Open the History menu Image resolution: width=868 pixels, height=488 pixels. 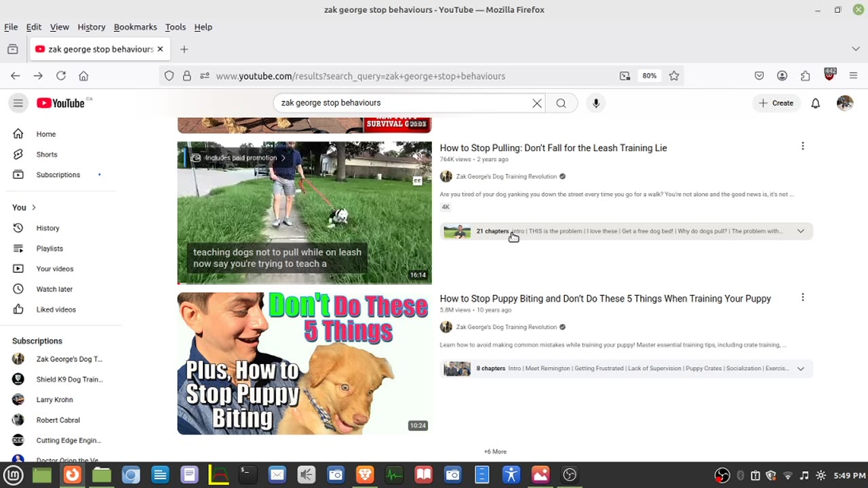92,27
